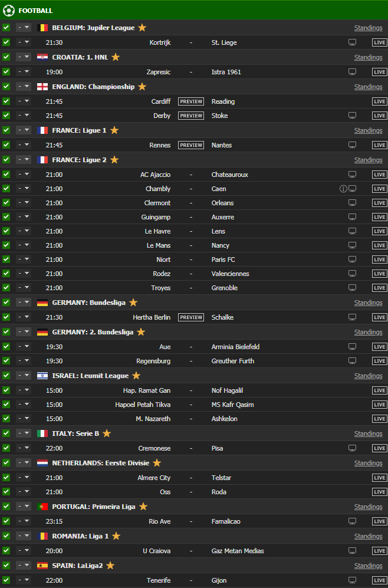Open Belgium Jupiler League standings
The width and height of the screenshot is (388, 588).
coord(368,28)
